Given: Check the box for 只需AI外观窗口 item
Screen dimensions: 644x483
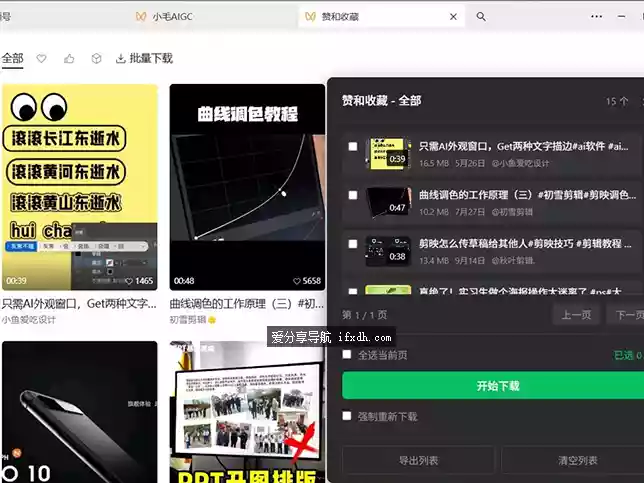Looking at the screenshot, I should click(353, 147).
